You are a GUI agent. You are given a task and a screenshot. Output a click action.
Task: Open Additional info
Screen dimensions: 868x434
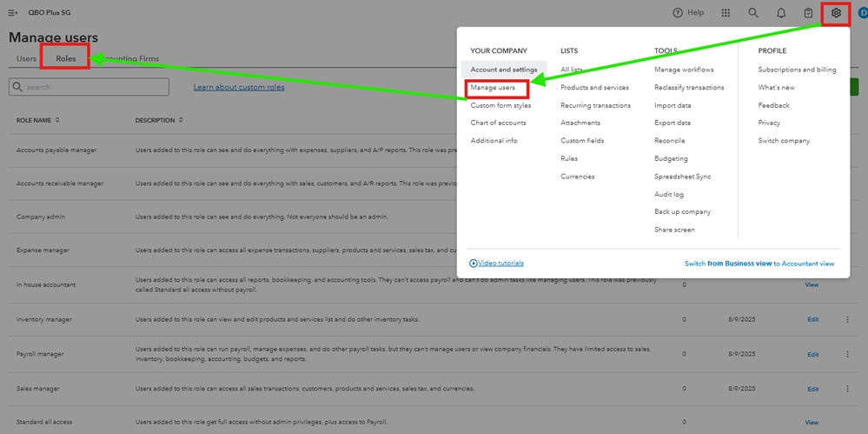494,141
